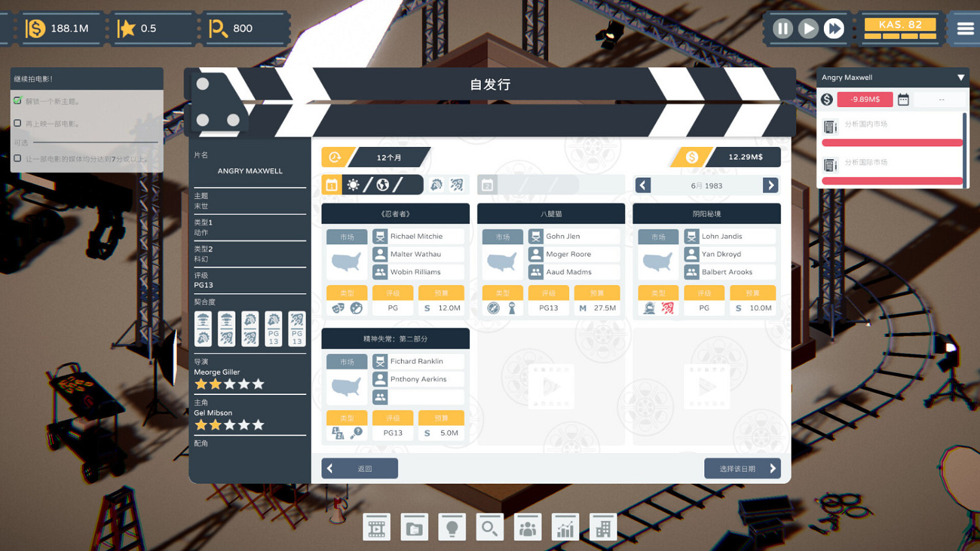Open the studio buildings icon
This screenshot has width=980, height=551.
[x=602, y=527]
